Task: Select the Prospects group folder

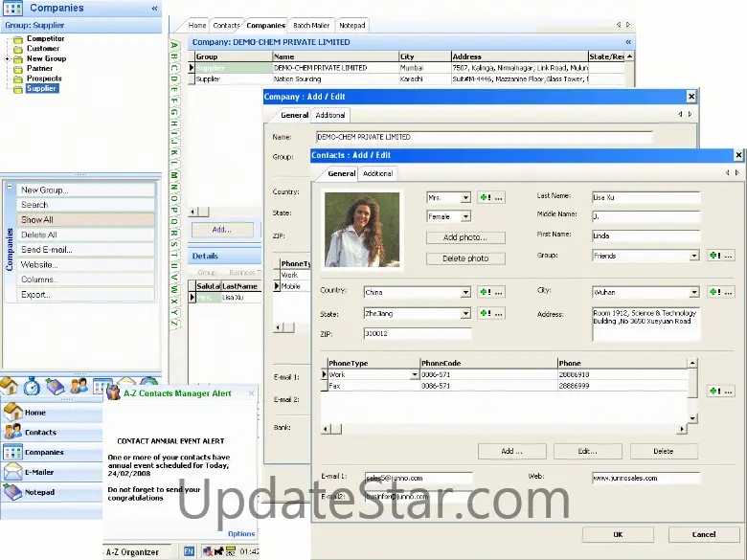Action: click(44, 78)
